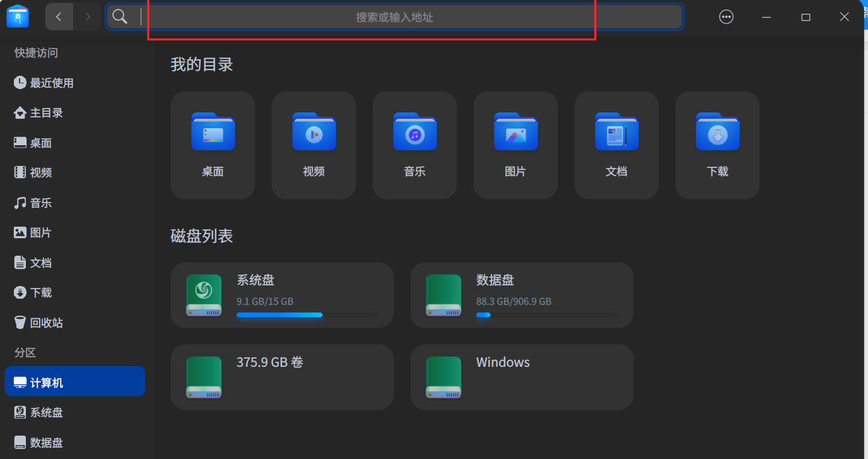This screenshot has width=868, height=459.
Task: Click the 系统盘 usage progress bar
Action: tap(307, 314)
